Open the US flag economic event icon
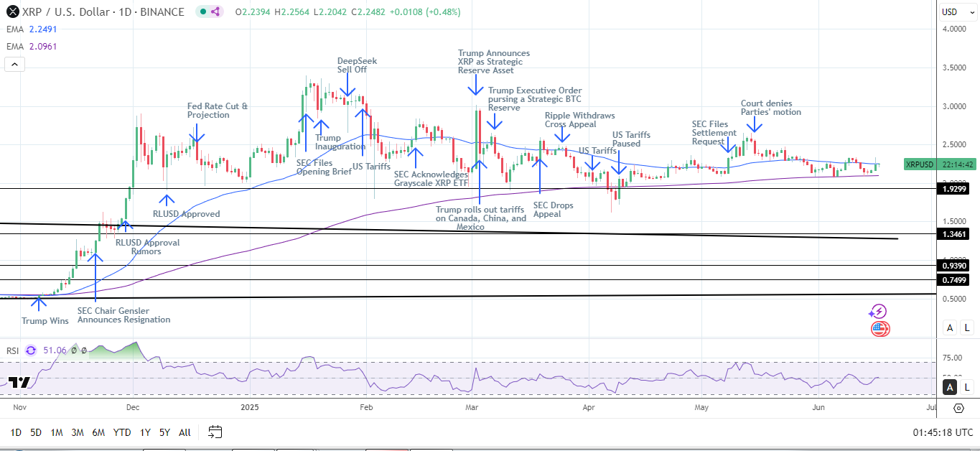Image resolution: width=980 pixels, height=451 pixels. click(880, 329)
